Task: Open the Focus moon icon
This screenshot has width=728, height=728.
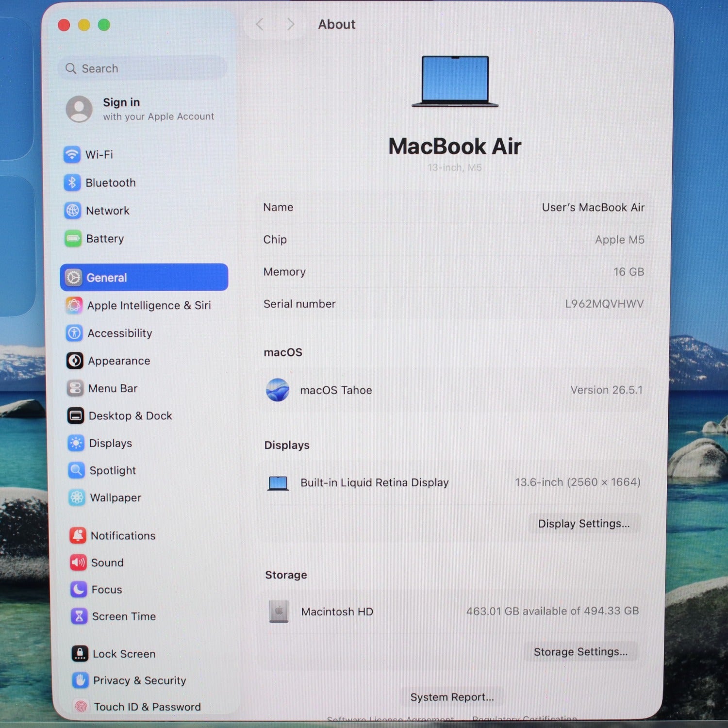Action: pos(79,589)
